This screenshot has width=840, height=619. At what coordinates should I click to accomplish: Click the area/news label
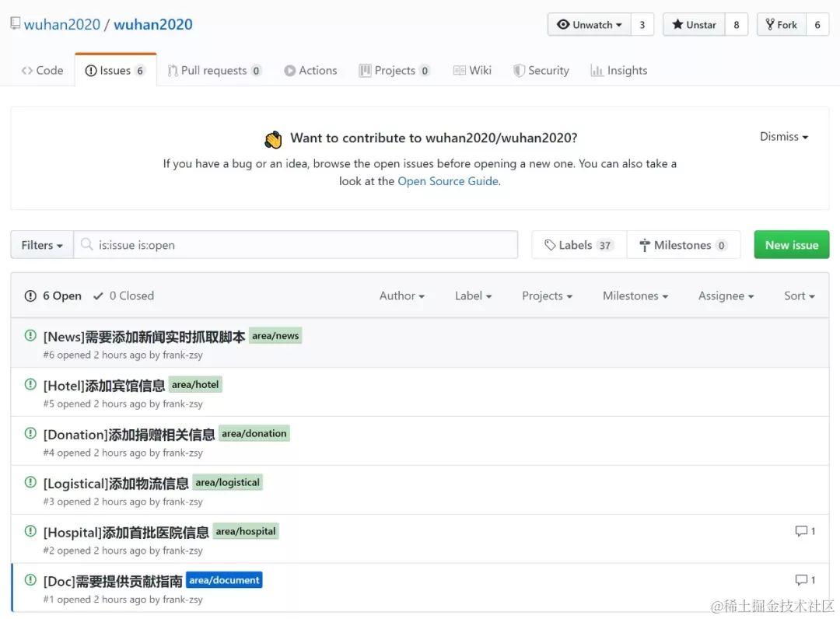pyautogui.click(x=275, y=336)
